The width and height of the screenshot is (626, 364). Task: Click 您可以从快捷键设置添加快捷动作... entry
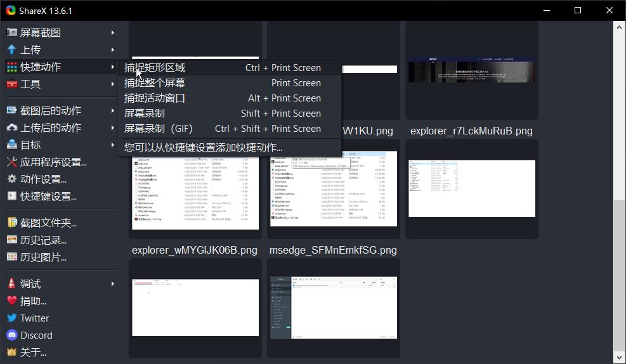[x=229, y=147]
